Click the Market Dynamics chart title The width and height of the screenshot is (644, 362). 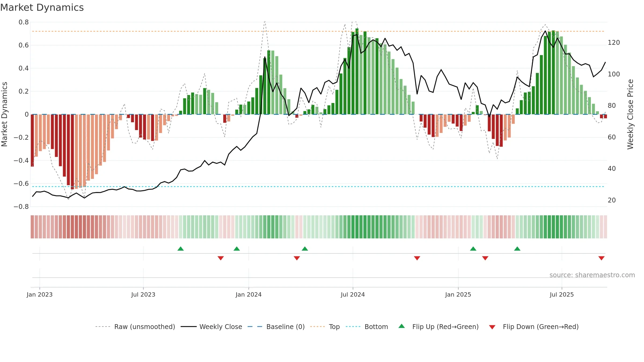pos(42,8)
